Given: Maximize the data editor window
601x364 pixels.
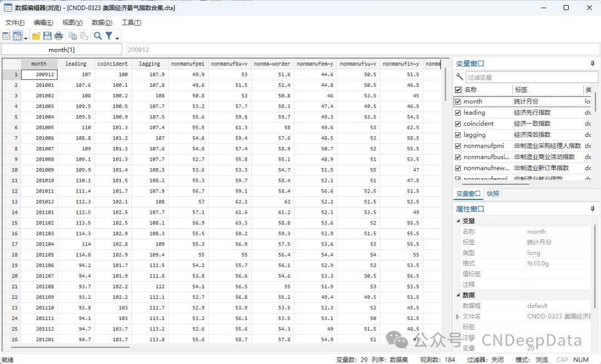Looking at the screenshot, I should pos(566,8).
